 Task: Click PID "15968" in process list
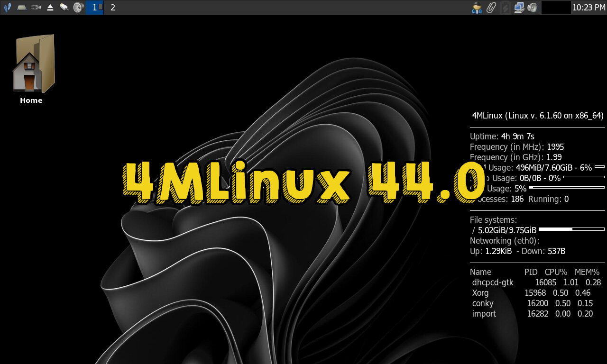tap(535, 293)
